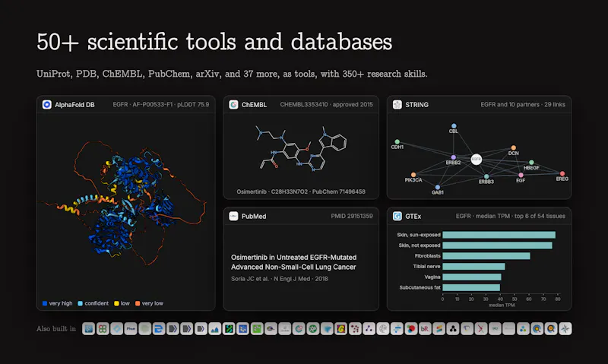Open the Pfam tool icon
This screenshot has width=608, height=364.
[131, 329]
